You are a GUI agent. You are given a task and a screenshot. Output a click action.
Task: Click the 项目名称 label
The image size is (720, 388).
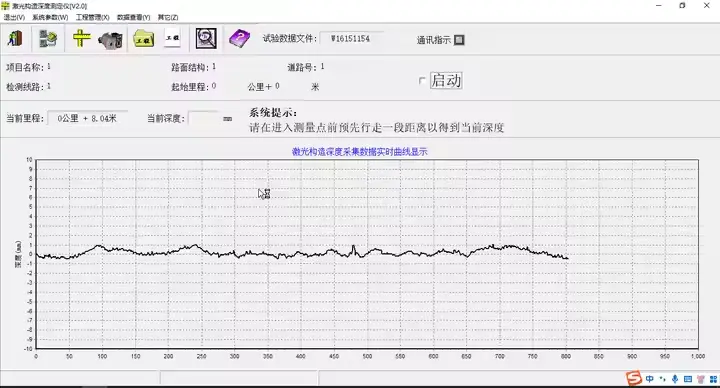[25, 67]
